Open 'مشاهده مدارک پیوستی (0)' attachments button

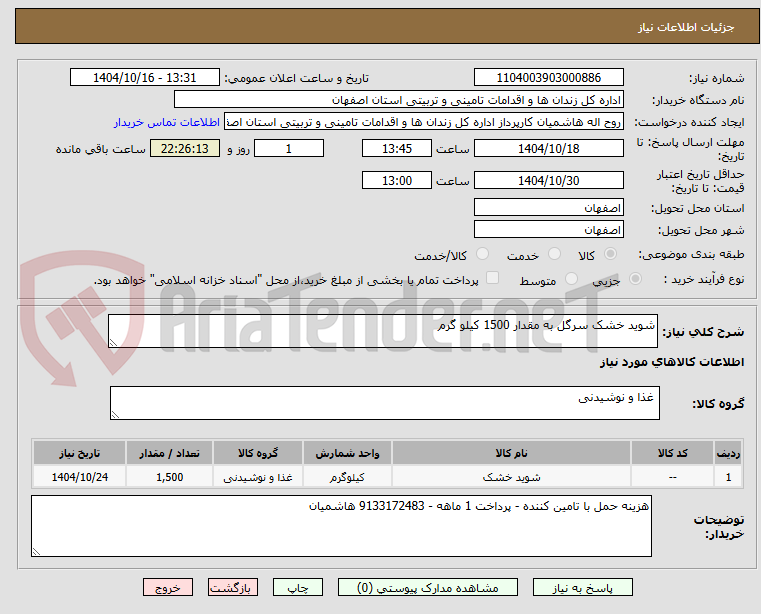tap(428, 587)
